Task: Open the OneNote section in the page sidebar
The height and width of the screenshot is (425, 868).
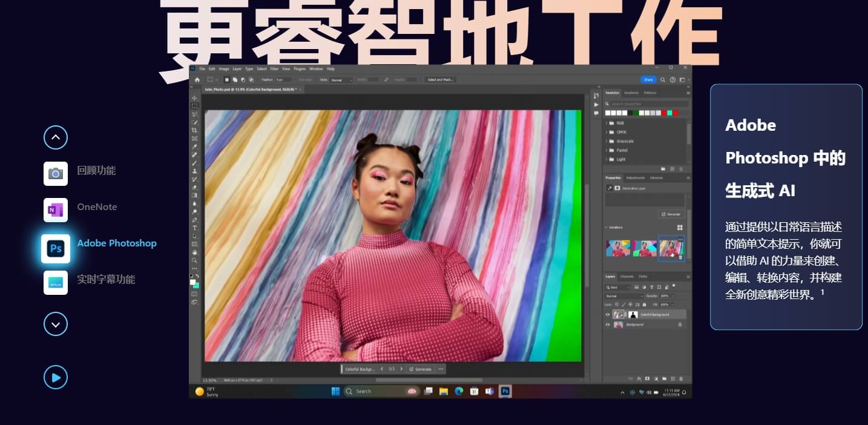Action: [x=97, y=207]
